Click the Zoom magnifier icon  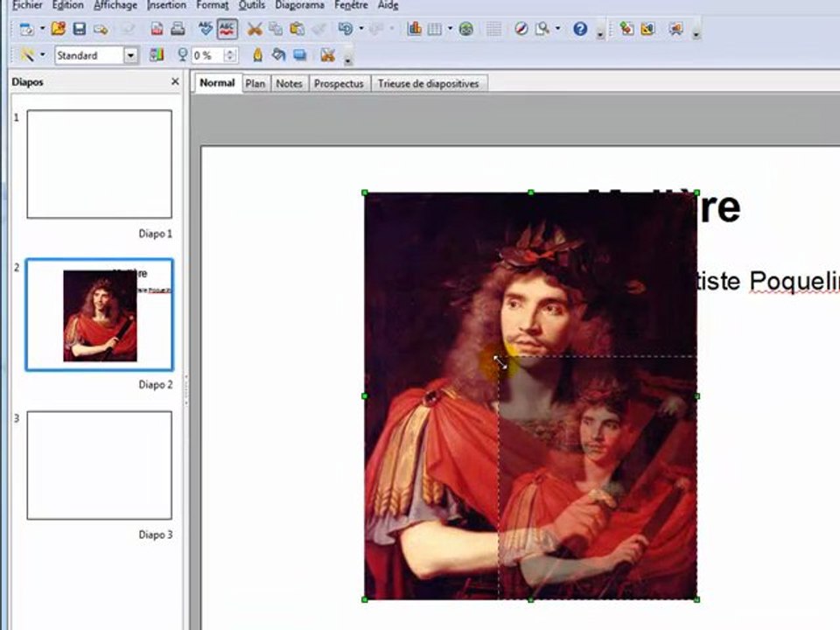(x=542, y=29)
